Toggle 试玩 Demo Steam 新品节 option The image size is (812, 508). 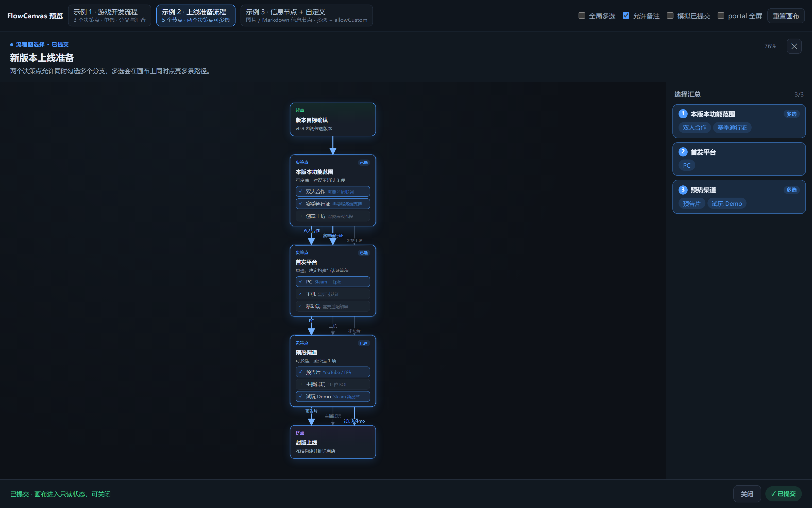pyautogui.click(x=332, y=396)
